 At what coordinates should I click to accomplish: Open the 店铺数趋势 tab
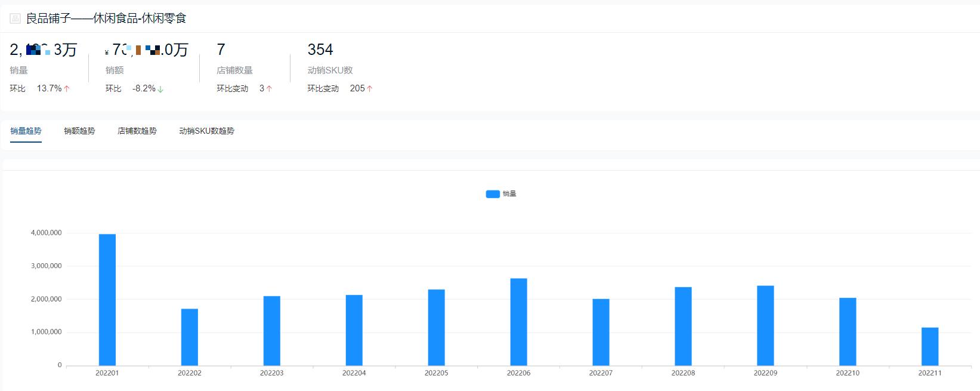(x=137, y=131)
